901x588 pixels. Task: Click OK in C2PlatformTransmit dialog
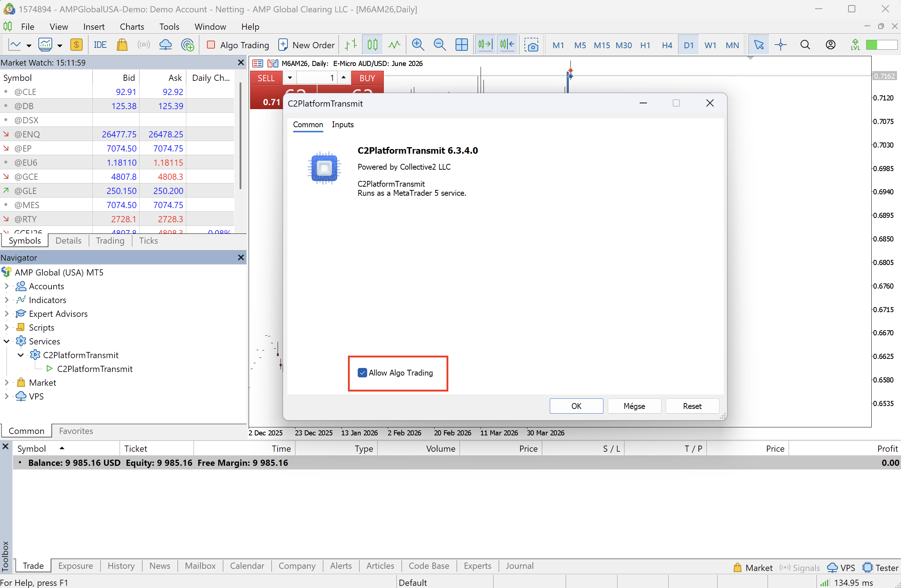(576, 406)
